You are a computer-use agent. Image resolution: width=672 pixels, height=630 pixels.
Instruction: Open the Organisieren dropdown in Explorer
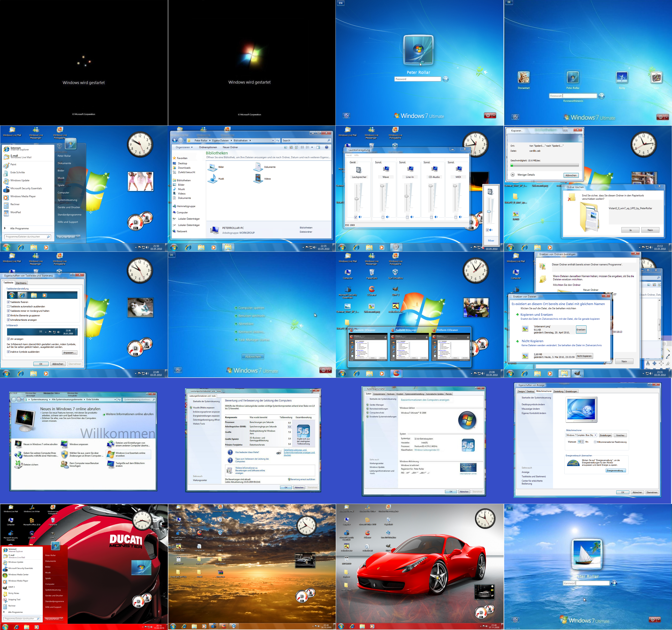[x=184, y=147]
